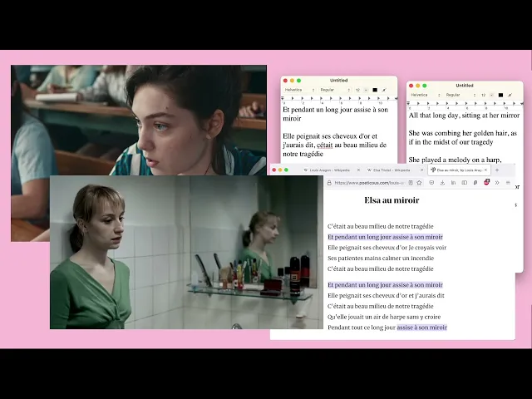Click the classroom girl film still
Screen dimensions: 532x399
(x=139, y=120)
